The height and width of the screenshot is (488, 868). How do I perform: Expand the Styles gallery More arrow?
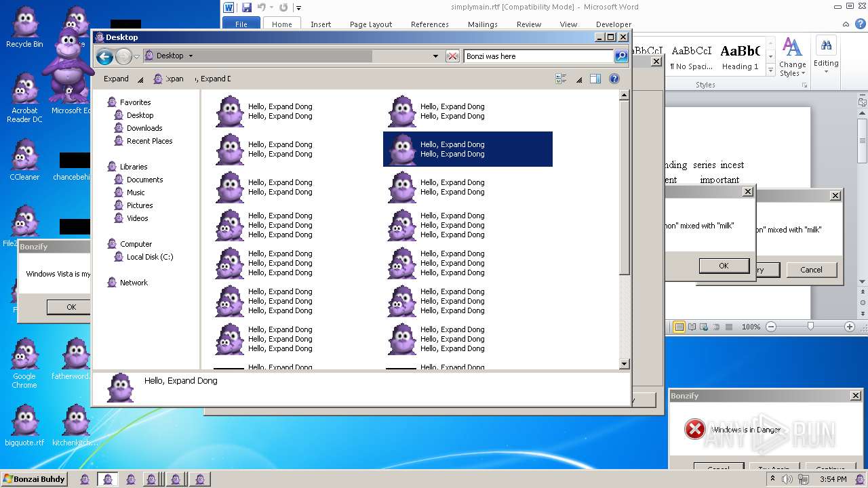point(770,70)
